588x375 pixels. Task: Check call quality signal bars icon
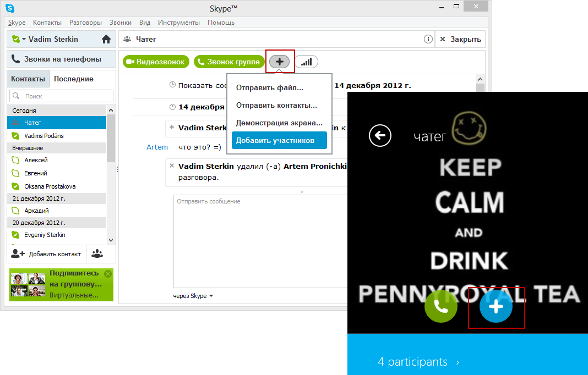coord(306,62)
